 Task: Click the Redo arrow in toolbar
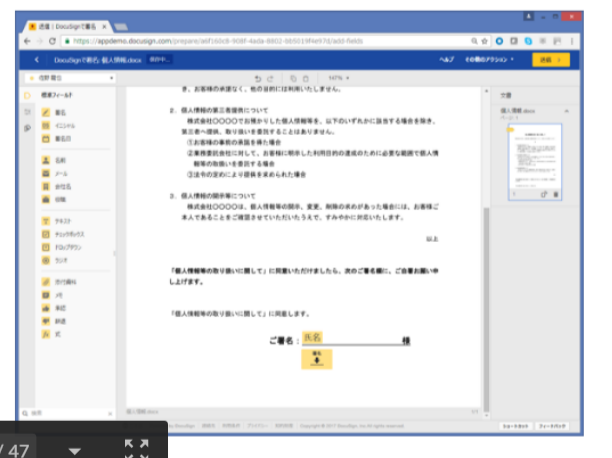click(270, 78)
